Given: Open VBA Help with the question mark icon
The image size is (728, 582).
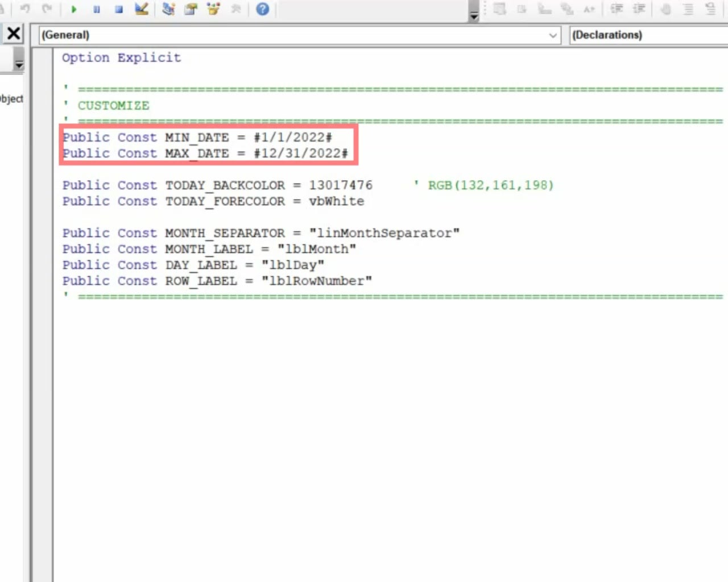Looking at the screenshot, I should 262,9.
